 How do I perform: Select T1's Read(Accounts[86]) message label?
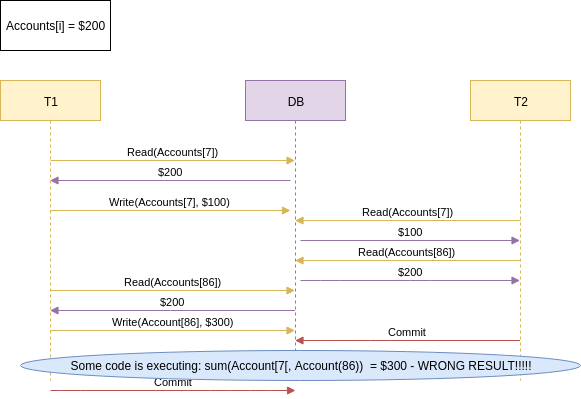[x=172, y=282]
